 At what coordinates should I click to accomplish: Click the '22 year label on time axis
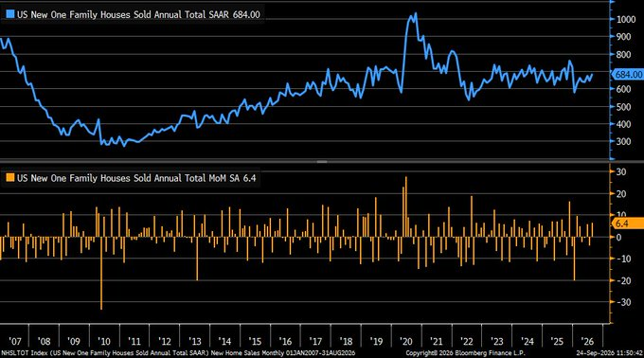(x=467, y=341)
